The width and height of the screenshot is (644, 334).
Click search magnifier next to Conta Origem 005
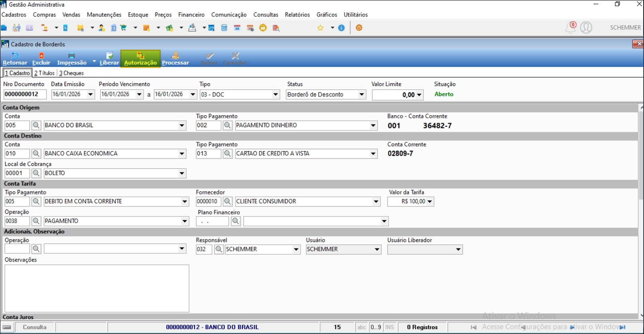(36, 125)
